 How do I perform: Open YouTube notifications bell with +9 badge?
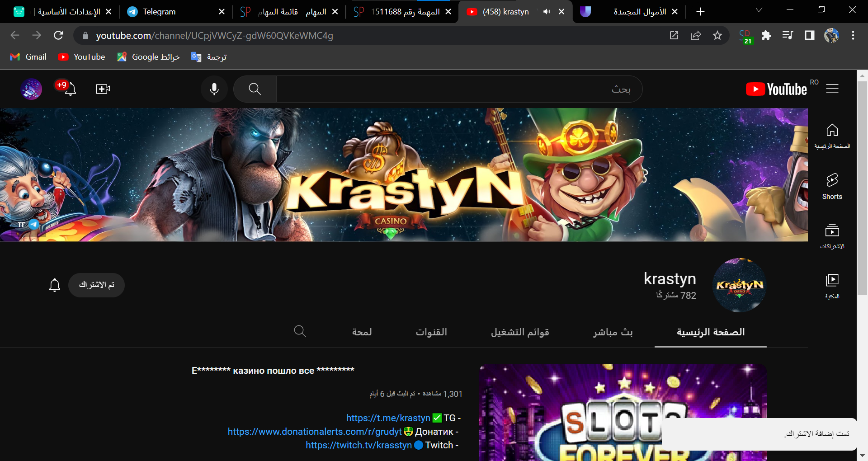[x=69, y=89]
